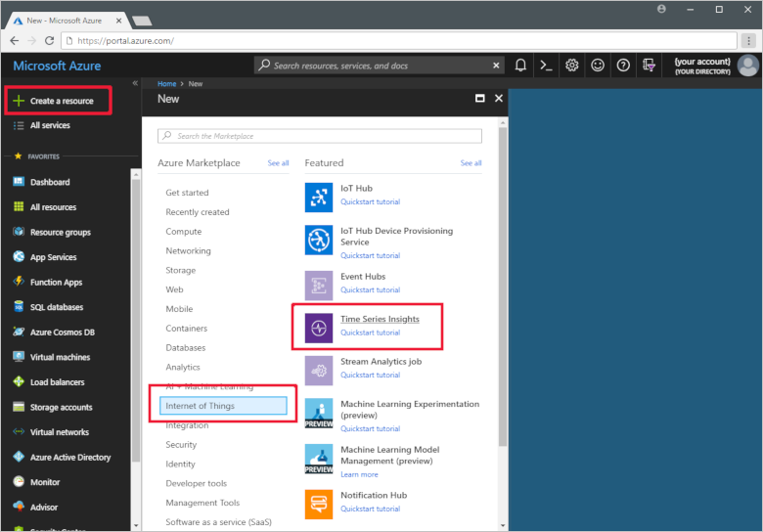Choose Compute in Azure Marketplace list

pyautogui.click(x=184, y=232)
